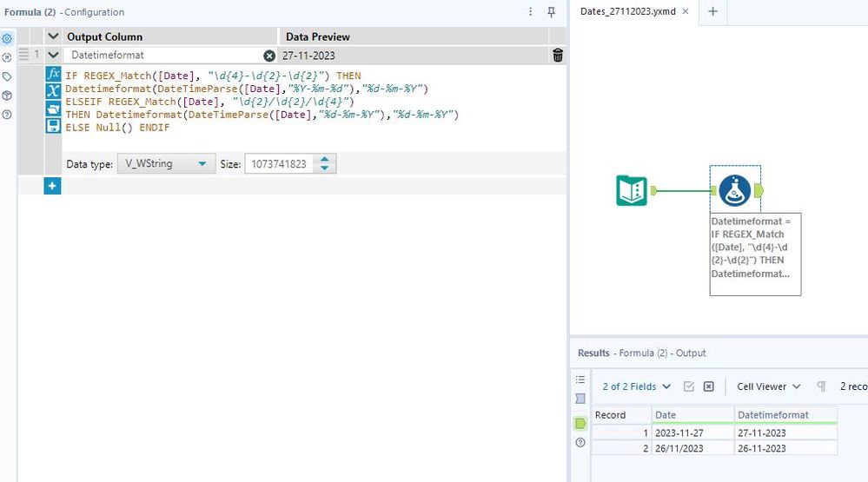This screenshot has height=482, width=868.
Task: Select the Configuration gear icon in sidebar
Action: (7, 39)
